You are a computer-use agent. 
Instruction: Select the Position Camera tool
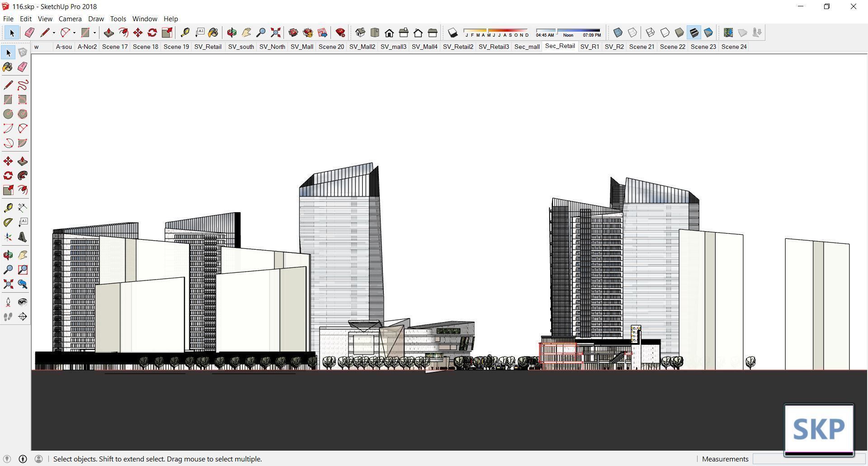point(8,302)
